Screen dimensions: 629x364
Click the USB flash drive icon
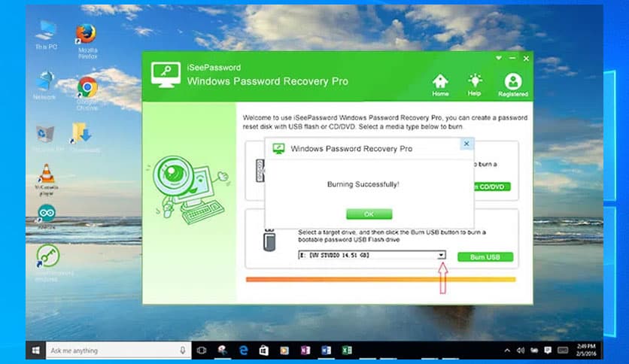point(269,240)
